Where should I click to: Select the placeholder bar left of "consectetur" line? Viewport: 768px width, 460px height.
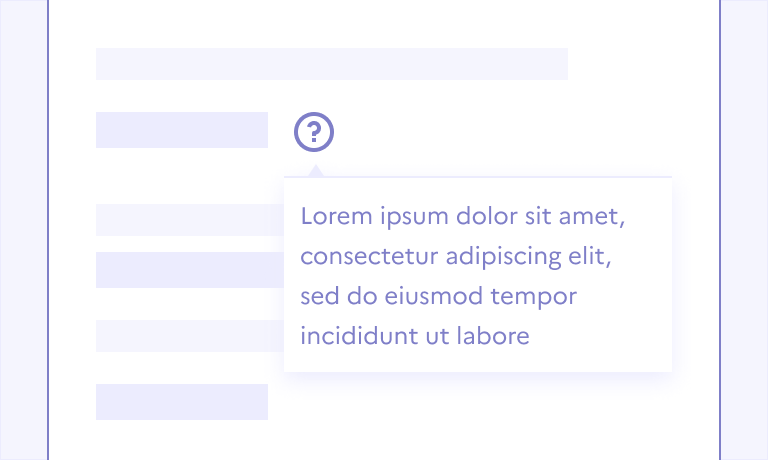tap(189, 269)
